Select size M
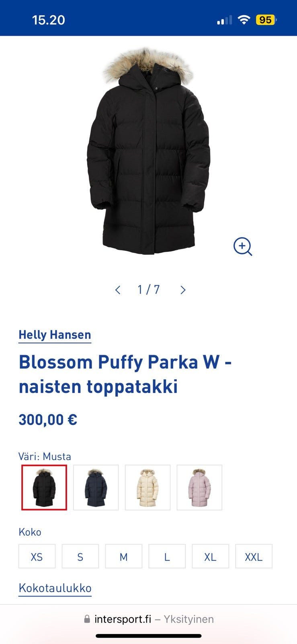Viewport: 297px width, 644px height. tap(124, 557)
